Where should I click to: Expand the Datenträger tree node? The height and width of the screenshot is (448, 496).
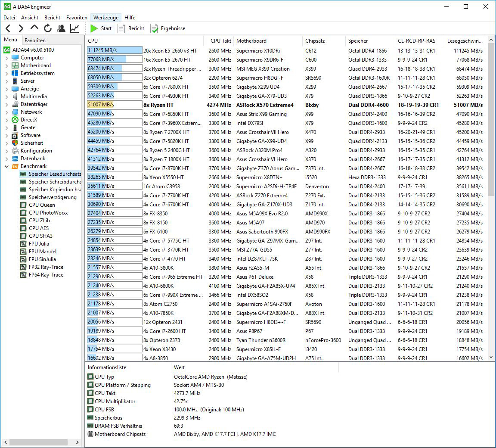pos(6,104)
